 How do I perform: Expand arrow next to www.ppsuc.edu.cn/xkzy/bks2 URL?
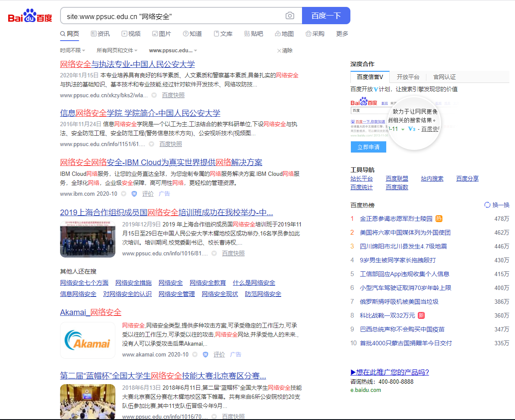154,95
